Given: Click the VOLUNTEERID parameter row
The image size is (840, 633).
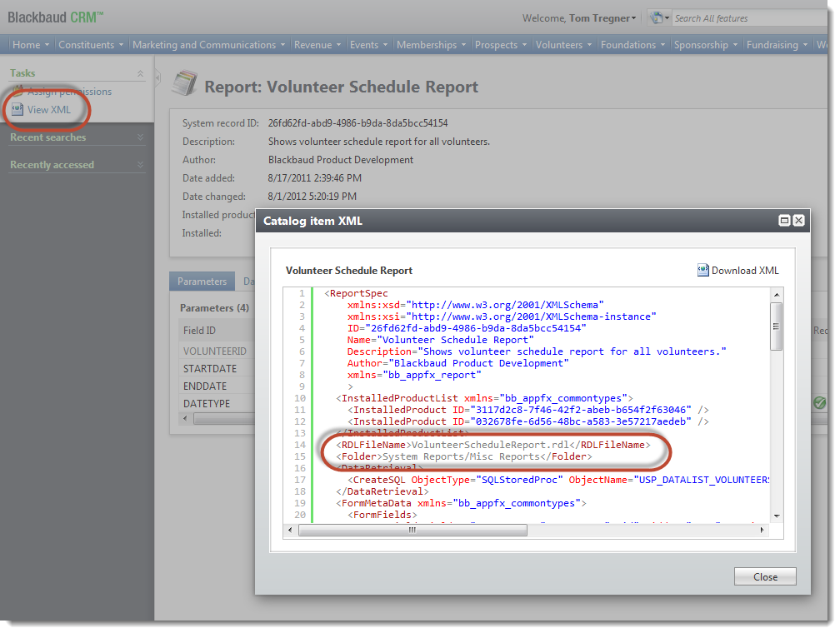Looking at the screenshot, I should coord(217,351).
